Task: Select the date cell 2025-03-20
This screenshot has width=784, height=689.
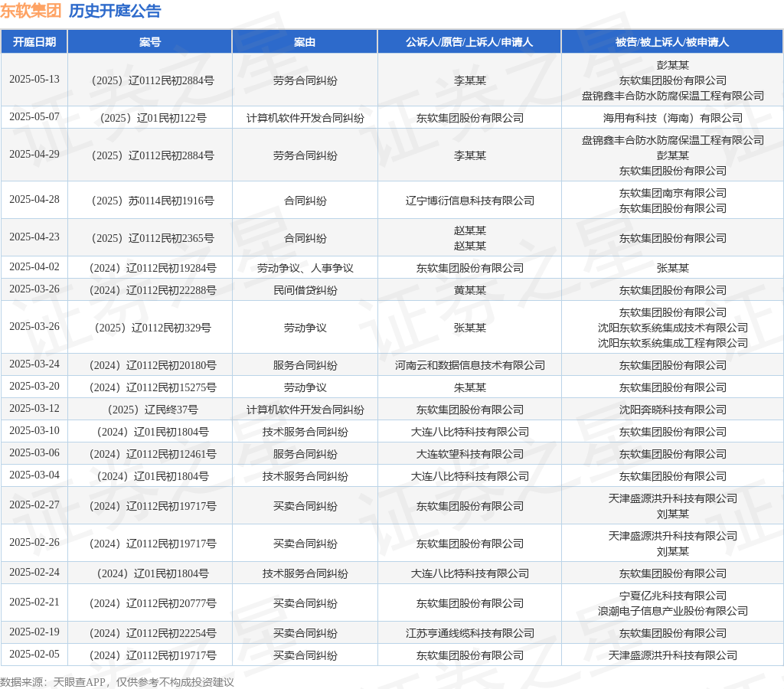Action: pyautogui.click(x=34, y=386)
